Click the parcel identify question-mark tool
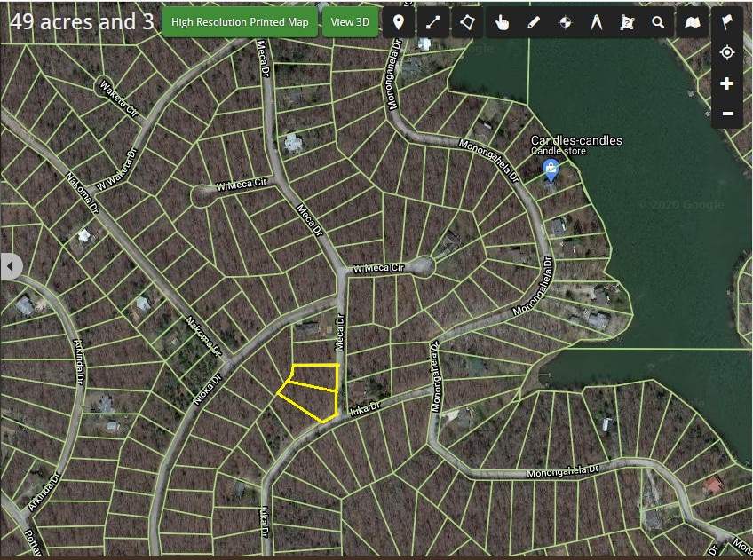The height and width of the screenshot is (560, 753). click(627, 23)
